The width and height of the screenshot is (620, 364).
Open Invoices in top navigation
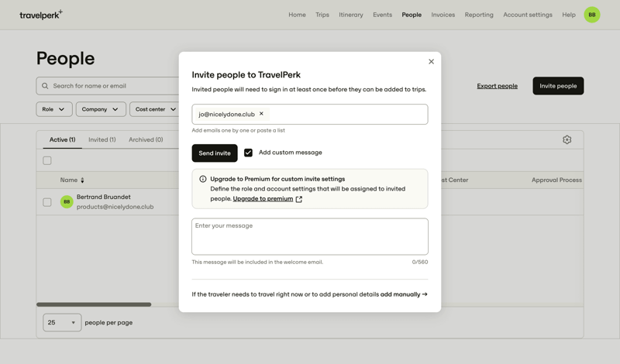click(443, 15)
